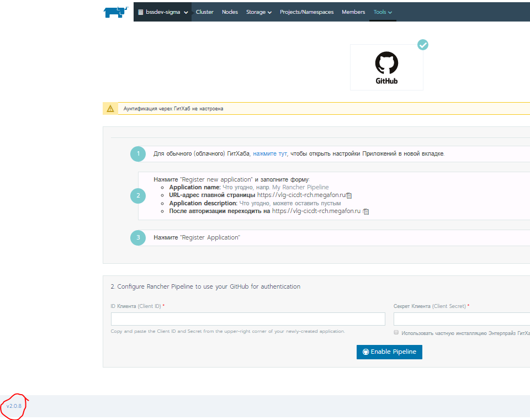Click the v2.0.8 version link
This screenshot has height=420, width=530.
point(14,407)
